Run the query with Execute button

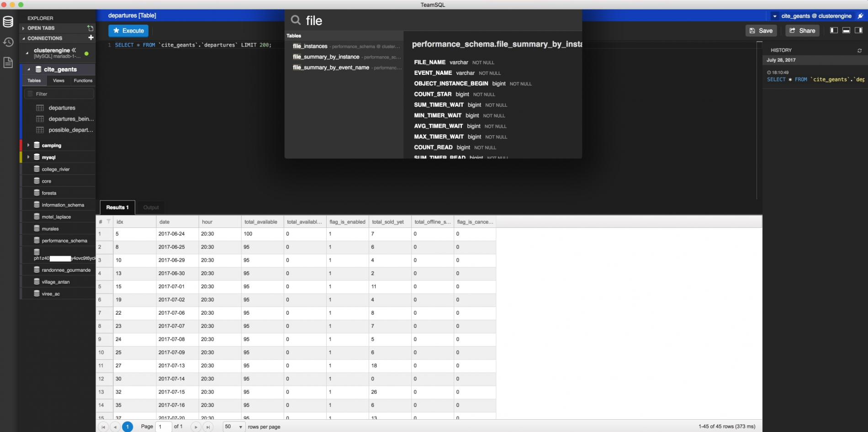(x=128, y=31)
